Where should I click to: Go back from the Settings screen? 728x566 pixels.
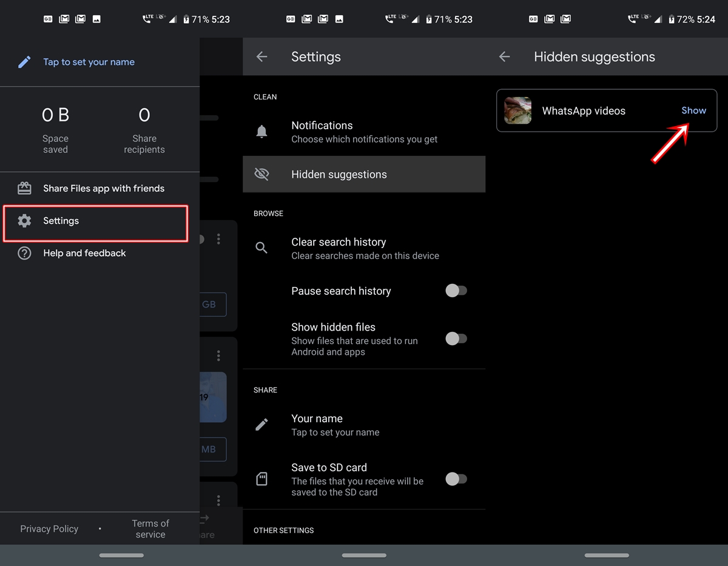pos(261,56)
